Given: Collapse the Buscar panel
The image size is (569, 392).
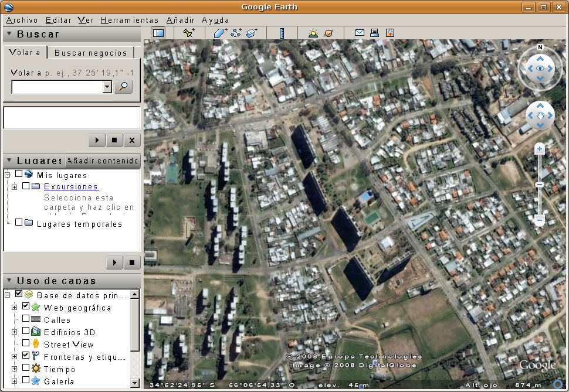Looking at the screenshot, I should coord(9,34).
